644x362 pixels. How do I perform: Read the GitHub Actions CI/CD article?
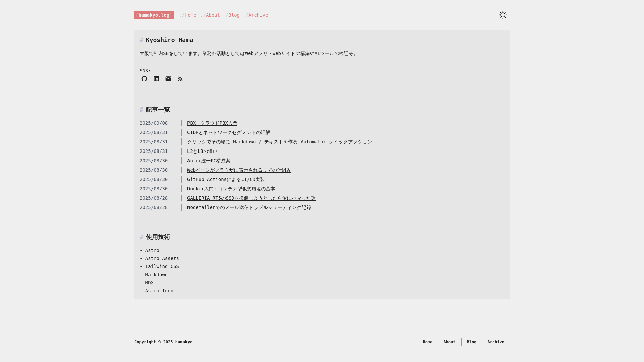tap(226, 179)
